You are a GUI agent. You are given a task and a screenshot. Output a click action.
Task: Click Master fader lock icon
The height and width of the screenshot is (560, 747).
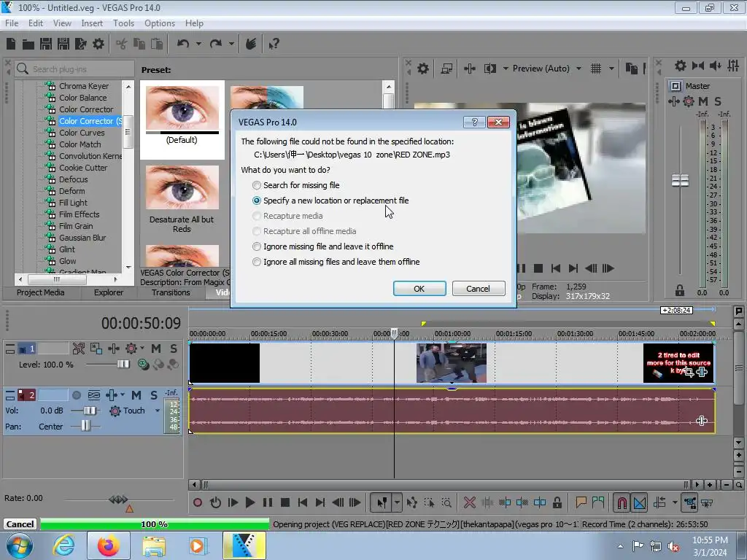[680, 290]
